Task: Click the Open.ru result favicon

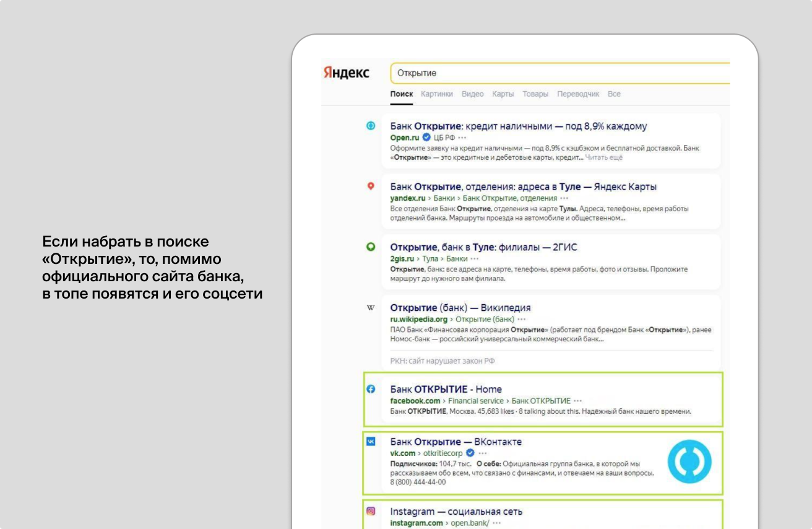Action: (371, 126)
